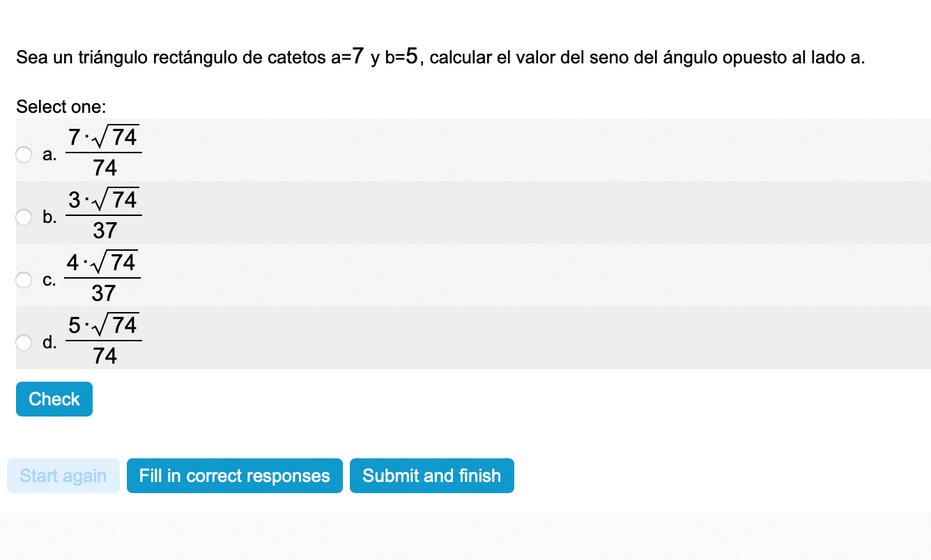Click the 5·√74 over 74 formula
This screenshot has width=931, height=560.
click(x=104, y=339)
